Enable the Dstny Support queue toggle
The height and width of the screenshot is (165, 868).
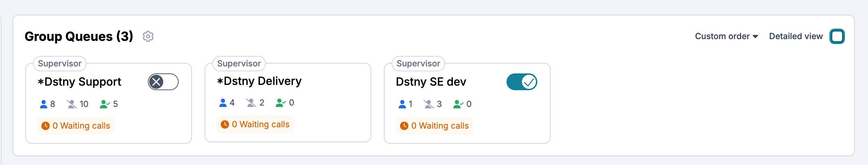click(x=163, y=82)
